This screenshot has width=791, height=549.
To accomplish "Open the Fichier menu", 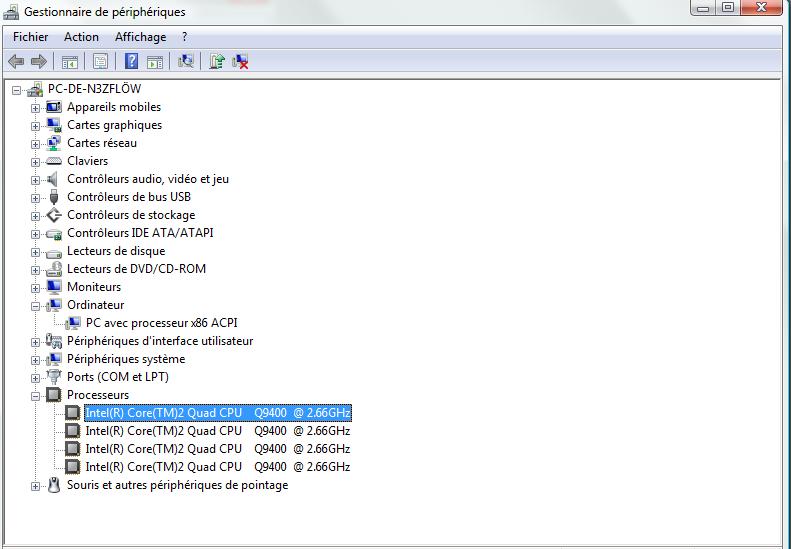I will coord(30,37).
